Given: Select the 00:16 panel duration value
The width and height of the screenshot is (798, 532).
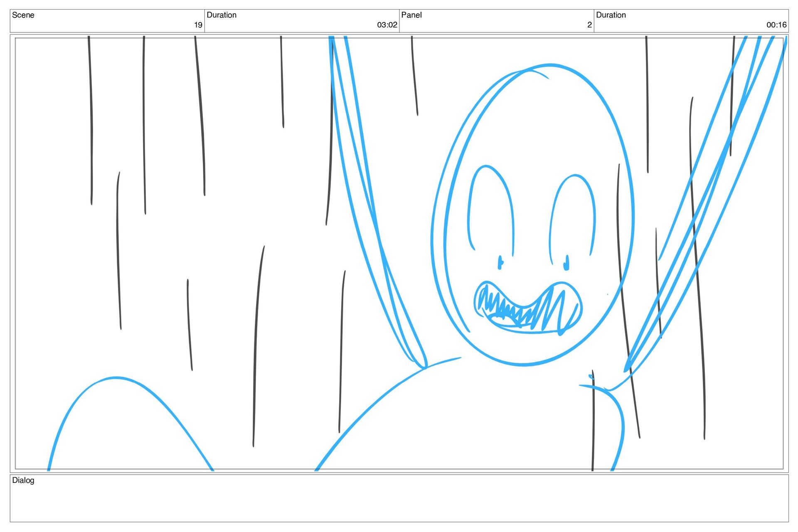Looking at the screenshot, I should coord(776,25).
